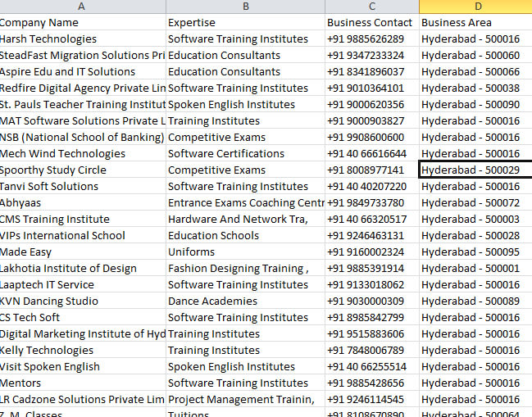Click 'Education Schools' expertise cell
Screen dimensions: 532x417
coord(245,235)
